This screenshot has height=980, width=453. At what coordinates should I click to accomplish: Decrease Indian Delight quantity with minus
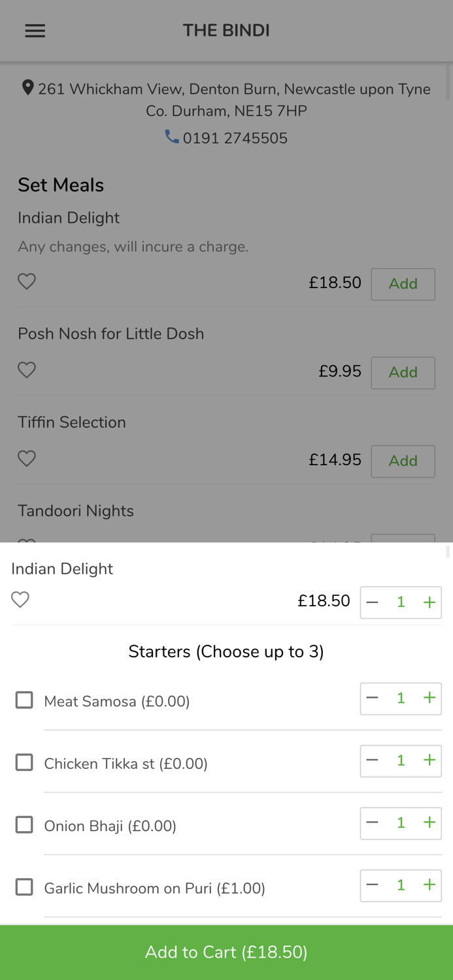click(373, 602)
